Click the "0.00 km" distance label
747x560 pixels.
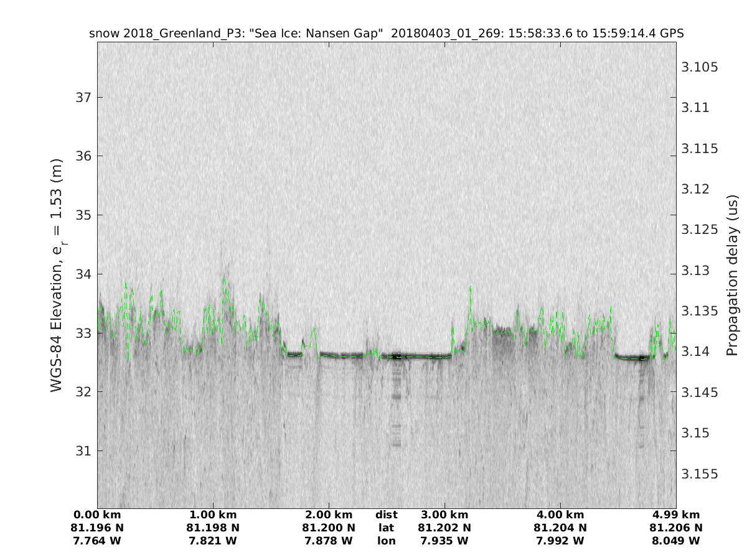[x=98, y=515]
